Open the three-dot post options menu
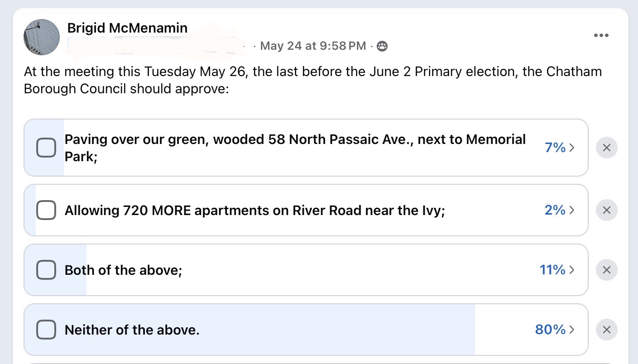This screenshot has height=364, width=638. click(601, 35)
